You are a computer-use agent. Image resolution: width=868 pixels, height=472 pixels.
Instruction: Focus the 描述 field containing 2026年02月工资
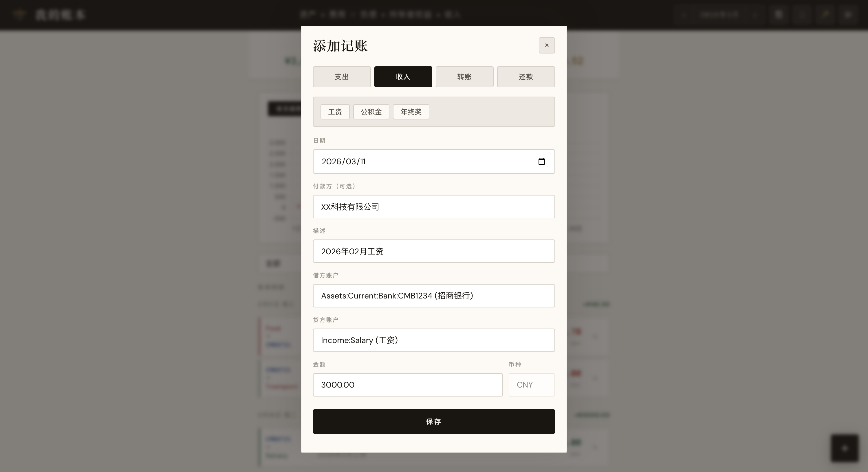(434, 251)
